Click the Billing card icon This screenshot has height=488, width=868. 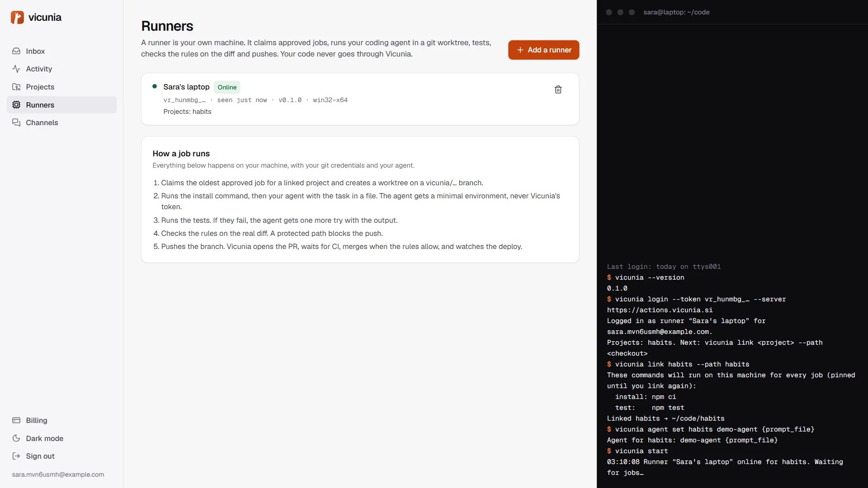(16, 420)
